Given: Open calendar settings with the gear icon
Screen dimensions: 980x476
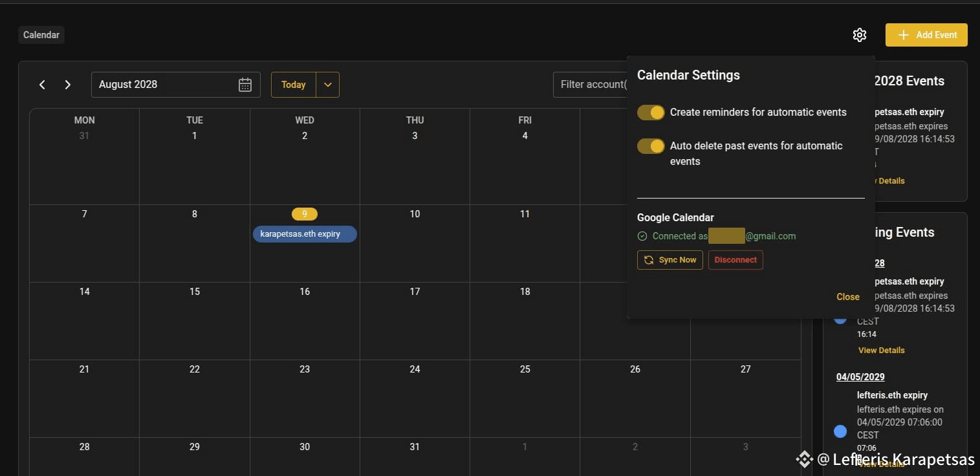Looking at the screenshot, I should pyautogui.click(x=859, y=35).
